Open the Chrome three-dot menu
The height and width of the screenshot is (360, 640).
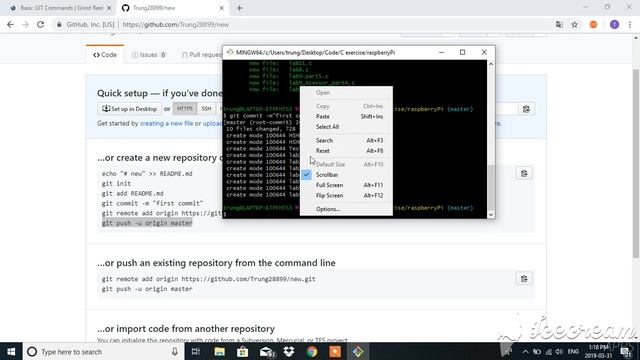(x=630, y=24)
